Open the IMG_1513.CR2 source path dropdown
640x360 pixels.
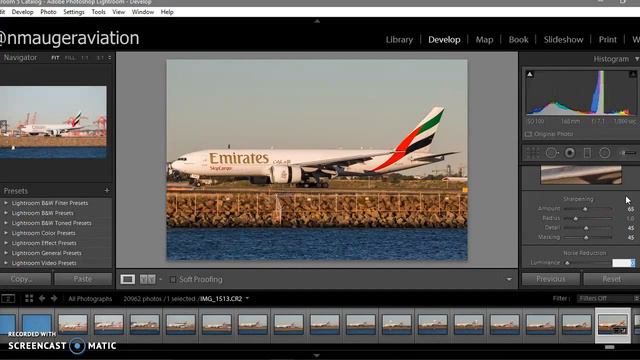[247, 299]
